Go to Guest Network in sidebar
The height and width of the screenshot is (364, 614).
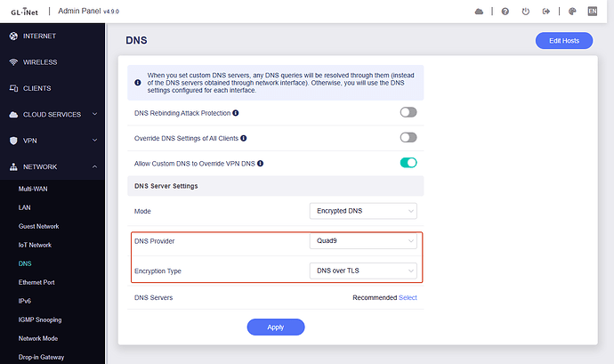point(39,226)
